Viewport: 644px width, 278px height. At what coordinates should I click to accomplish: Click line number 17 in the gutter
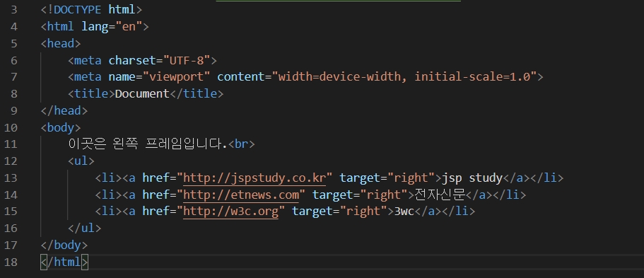point(11,245)
